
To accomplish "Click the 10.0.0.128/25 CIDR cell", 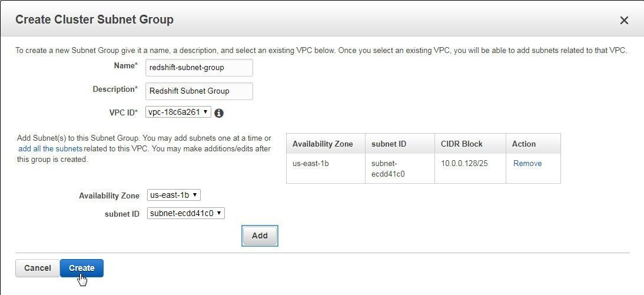I will point(464,163).
